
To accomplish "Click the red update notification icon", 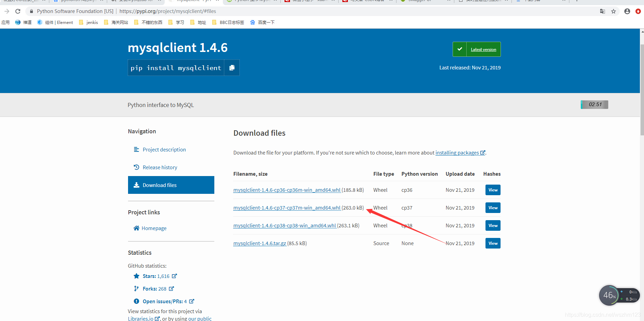I will point(638,11).
